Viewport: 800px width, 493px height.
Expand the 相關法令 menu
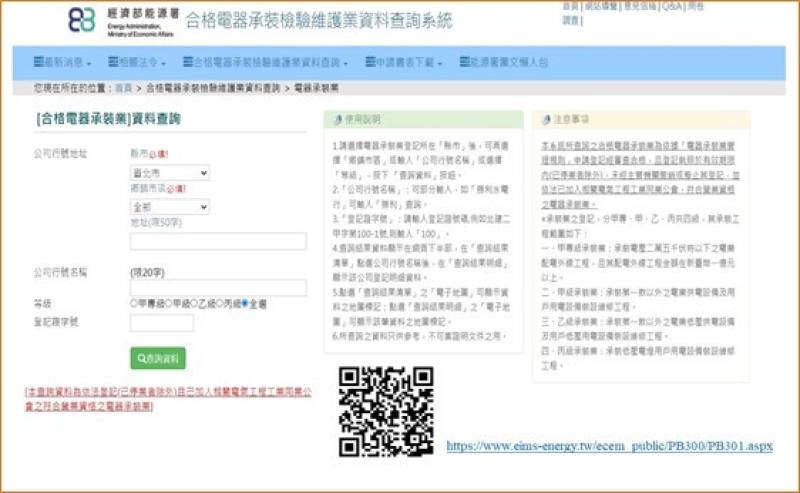click(x=137, y=62)
